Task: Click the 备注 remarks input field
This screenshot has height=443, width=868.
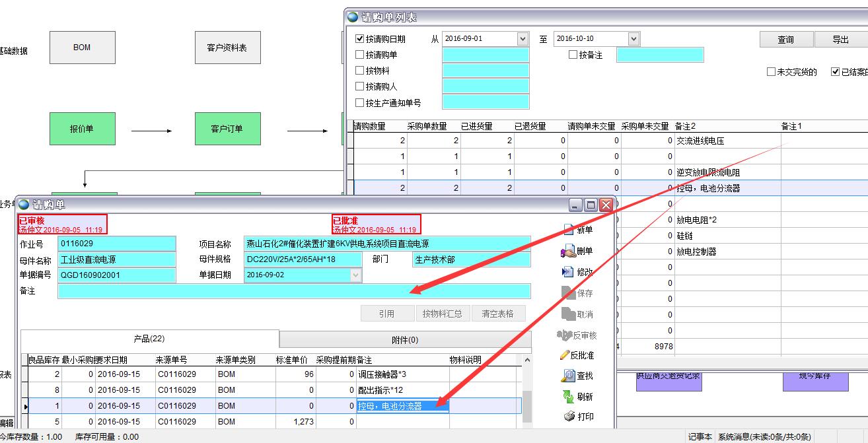Action: [294, 291]
